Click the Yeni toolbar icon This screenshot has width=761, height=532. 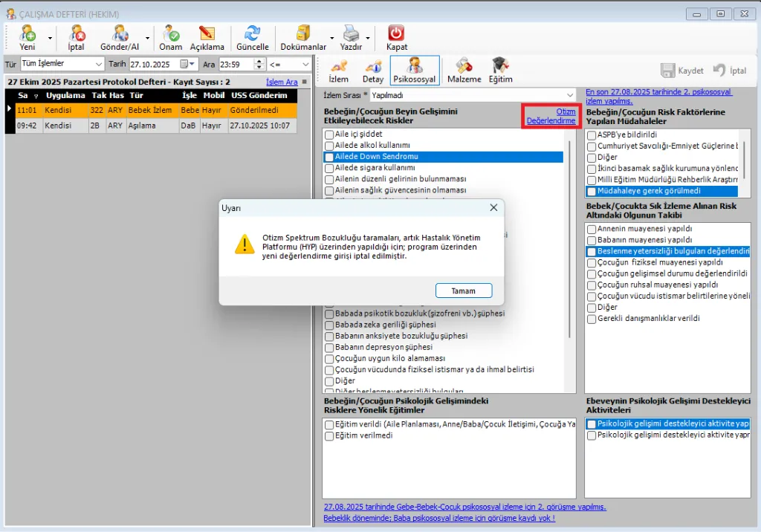tap(27, 38)
